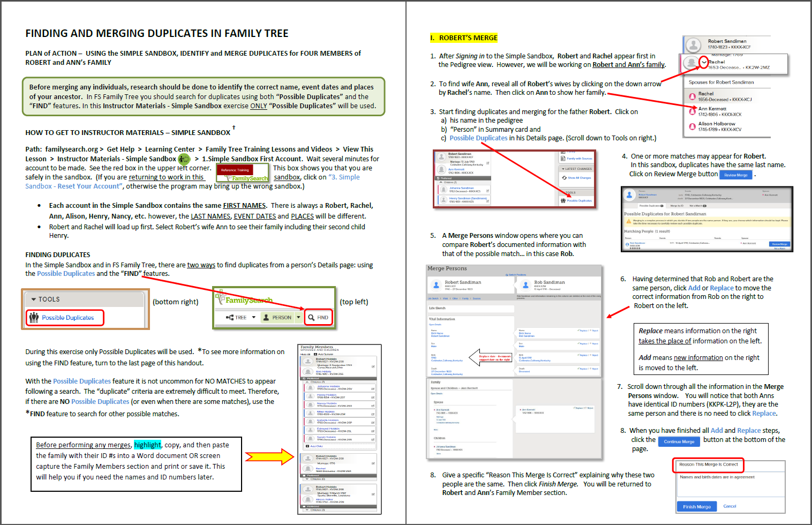
Task: Click Robert Sandiman's avatar in Merge Persons
Action: pyautogui.click(x=436, y=285)
